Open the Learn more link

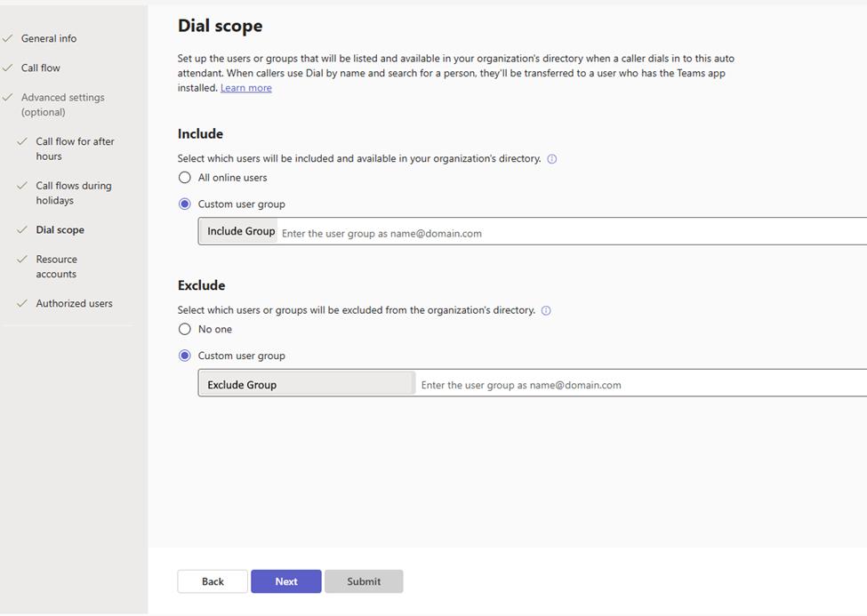coord(245,87)
